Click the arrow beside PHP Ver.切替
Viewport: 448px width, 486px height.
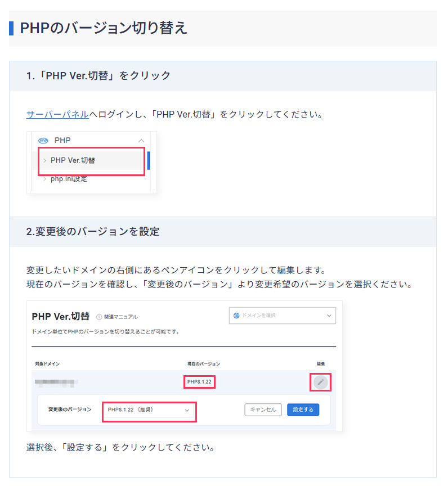coord(45,161)
